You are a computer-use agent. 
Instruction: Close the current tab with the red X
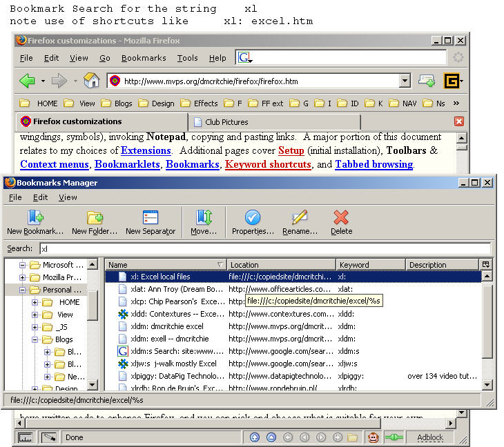coord(458,121)
